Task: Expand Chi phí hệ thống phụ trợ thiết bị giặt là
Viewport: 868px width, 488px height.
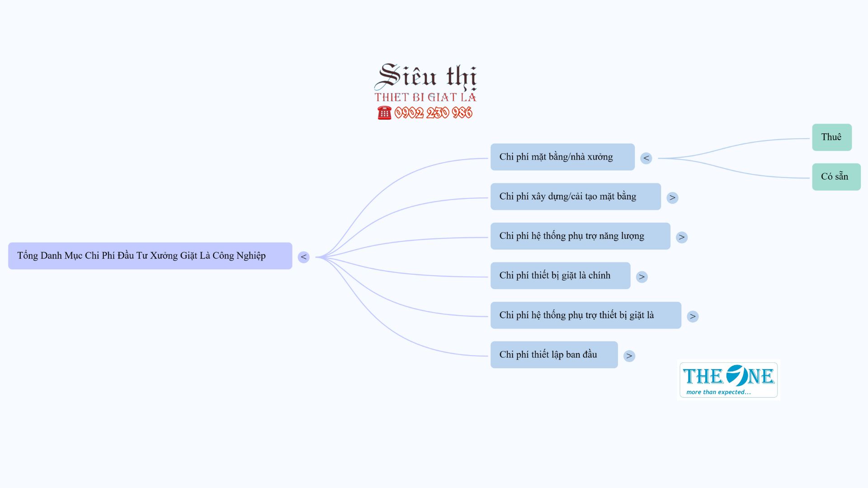Action: click(693, 316)
